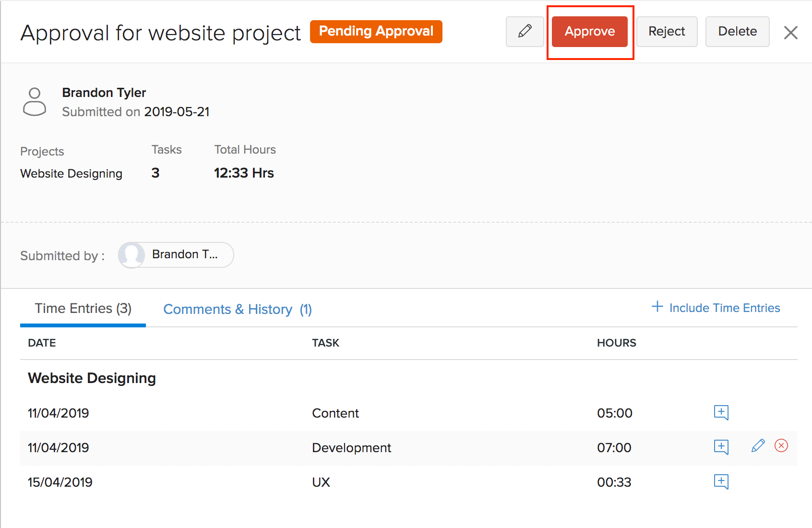Add comment to Development time entry

coord(721,447)
